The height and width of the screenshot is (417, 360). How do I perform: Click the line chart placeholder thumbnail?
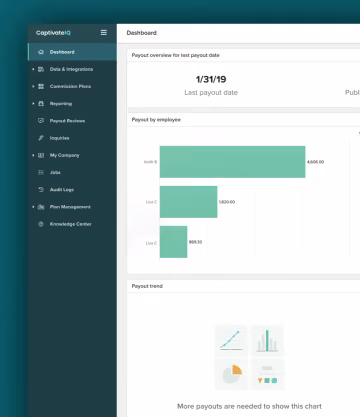(231, 340)
